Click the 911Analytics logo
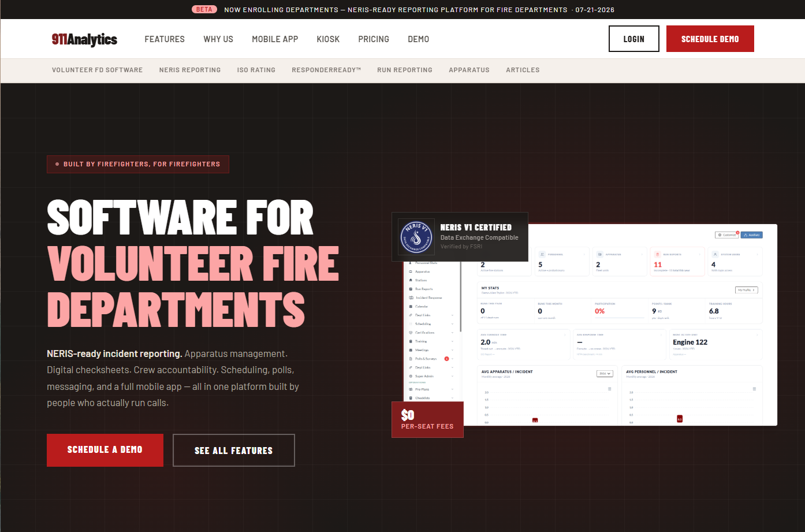 click(84, 39)
